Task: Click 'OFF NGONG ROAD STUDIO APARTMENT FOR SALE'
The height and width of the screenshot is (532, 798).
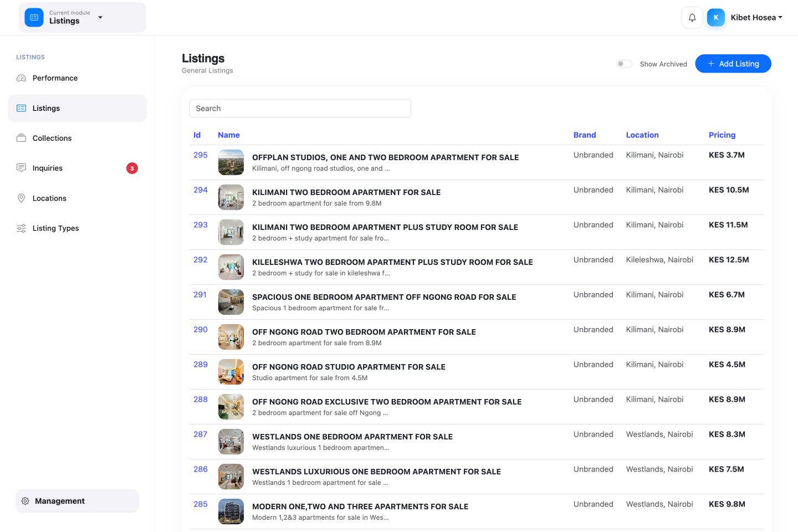Action: pyautogui.click(x=349, y=367)
